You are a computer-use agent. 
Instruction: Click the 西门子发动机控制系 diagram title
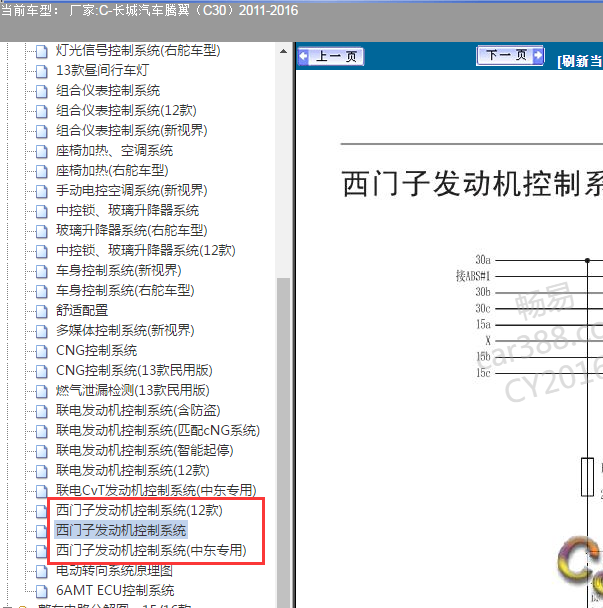click(x=472, y=184)
